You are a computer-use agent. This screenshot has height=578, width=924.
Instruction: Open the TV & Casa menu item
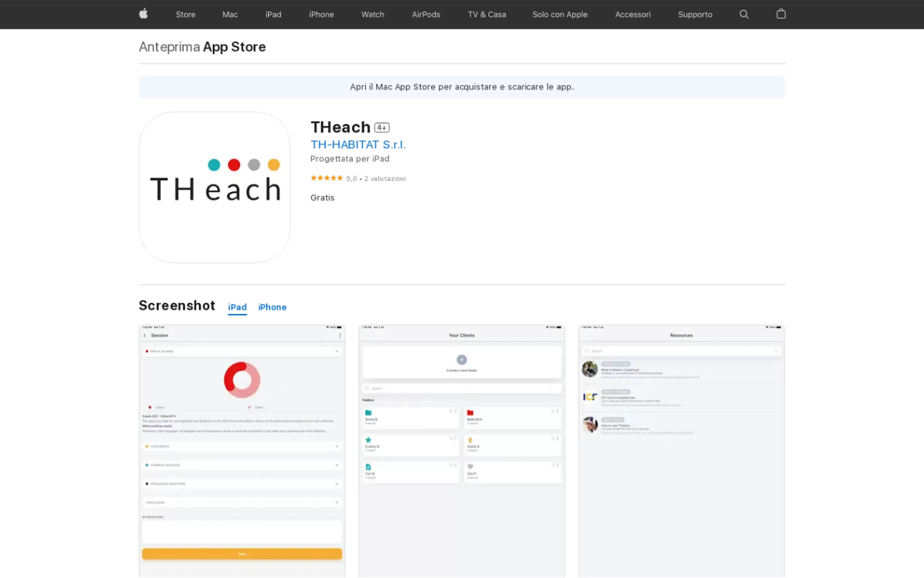coord(487,15)
